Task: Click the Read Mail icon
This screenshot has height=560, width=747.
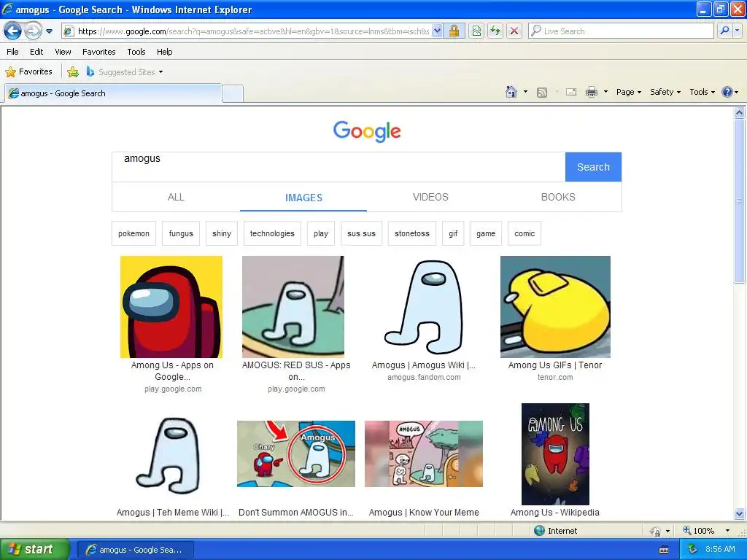Action: [571, 92]
